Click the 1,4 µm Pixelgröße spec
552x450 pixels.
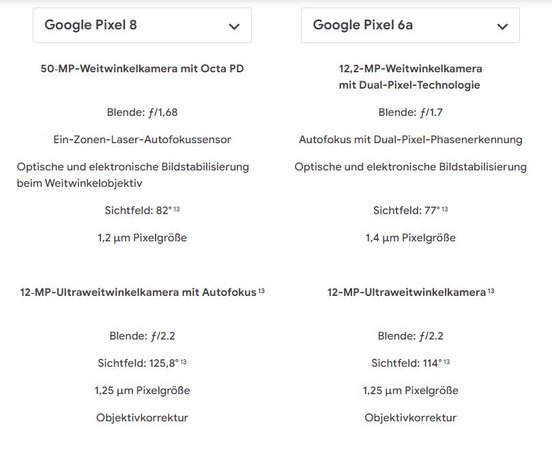tap(410, 238)
